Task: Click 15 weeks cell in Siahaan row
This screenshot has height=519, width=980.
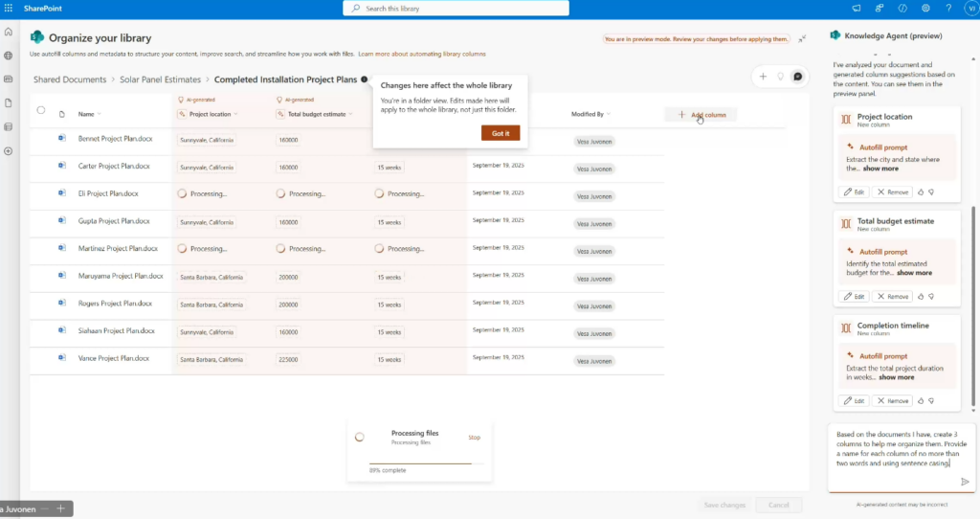Action: coord(390,332)
